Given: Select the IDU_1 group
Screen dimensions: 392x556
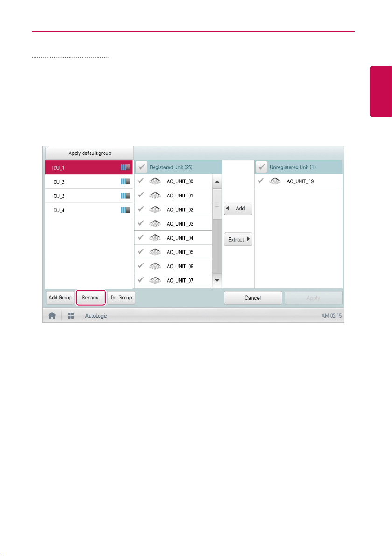Looking at the screenshot, I should click(89, 167).
